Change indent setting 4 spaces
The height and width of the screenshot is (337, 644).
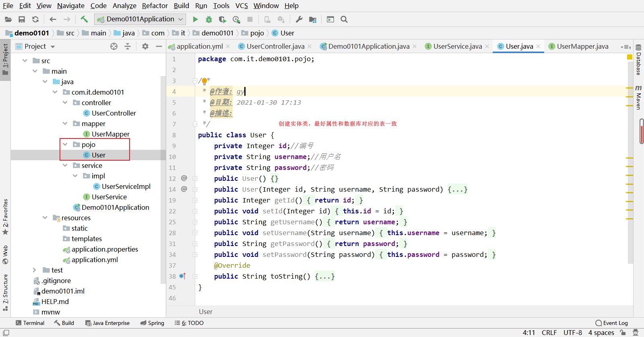[x=601, y=333]
